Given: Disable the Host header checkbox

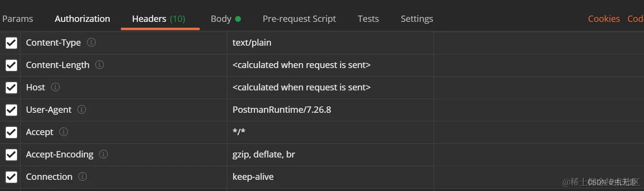Looking at the screenshot, I should [11, 87].
